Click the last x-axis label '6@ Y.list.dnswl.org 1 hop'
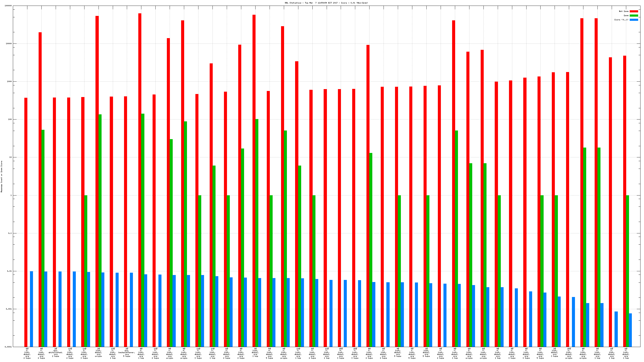 [x=626, y=353]
